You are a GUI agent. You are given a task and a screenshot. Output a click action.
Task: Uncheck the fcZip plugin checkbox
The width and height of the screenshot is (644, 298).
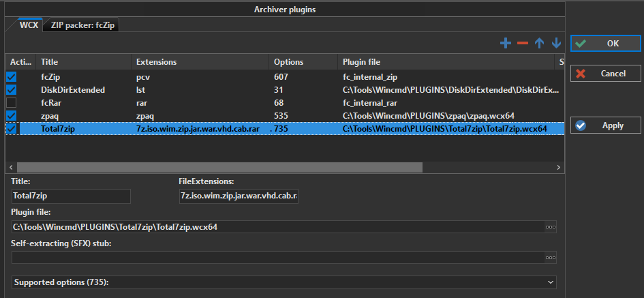11,77
